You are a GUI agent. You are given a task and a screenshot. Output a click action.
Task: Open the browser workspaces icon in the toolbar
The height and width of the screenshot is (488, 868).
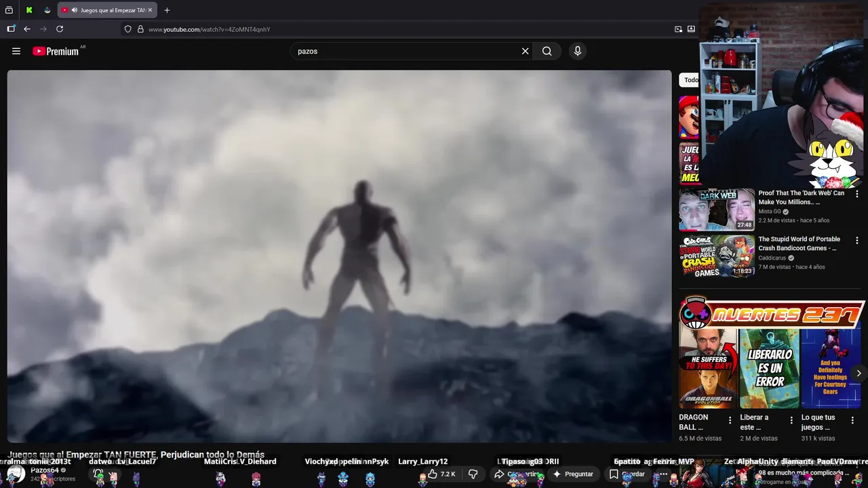[x=11, y=29]
